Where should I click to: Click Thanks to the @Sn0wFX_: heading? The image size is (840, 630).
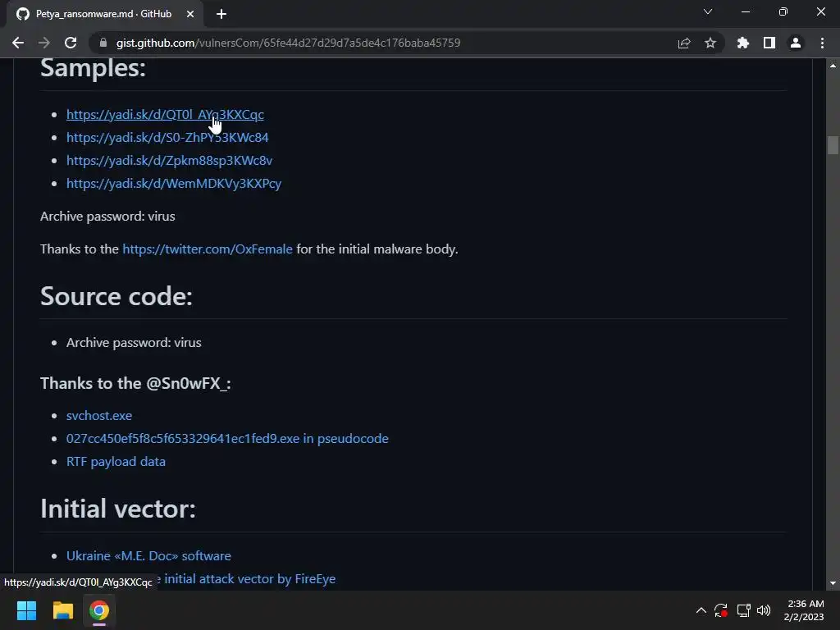[135, 384]
